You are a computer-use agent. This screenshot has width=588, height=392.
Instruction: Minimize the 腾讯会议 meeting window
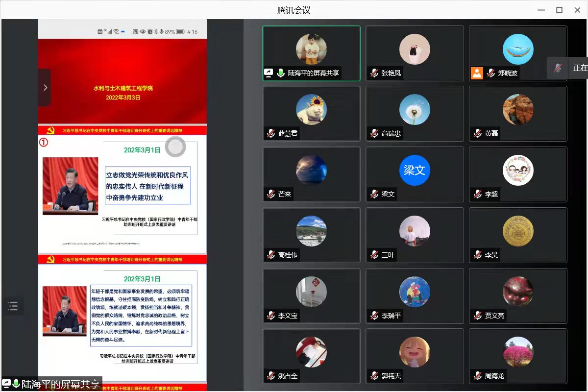click(541, 10)
